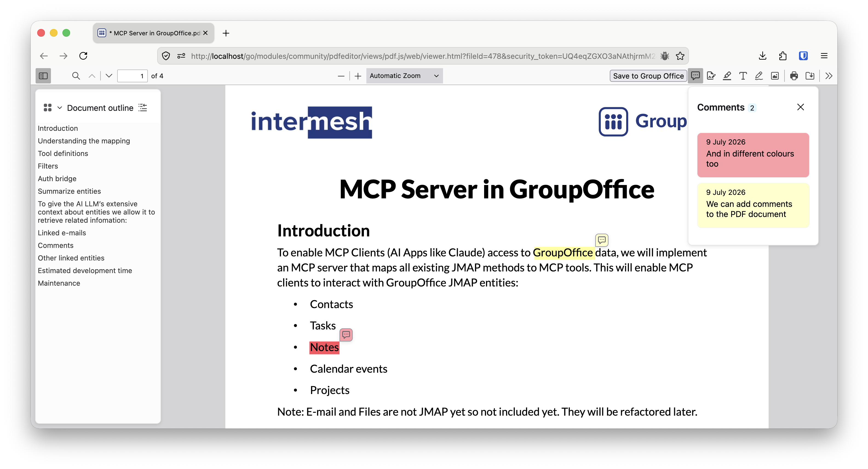
Task: Go to Estimated development time section
Action: pos(85,271)
